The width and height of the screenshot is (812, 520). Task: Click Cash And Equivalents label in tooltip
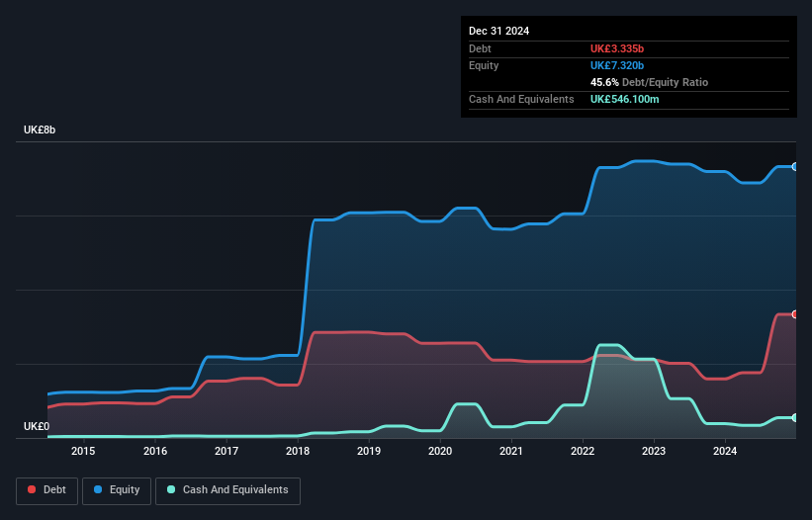(521, 99)
